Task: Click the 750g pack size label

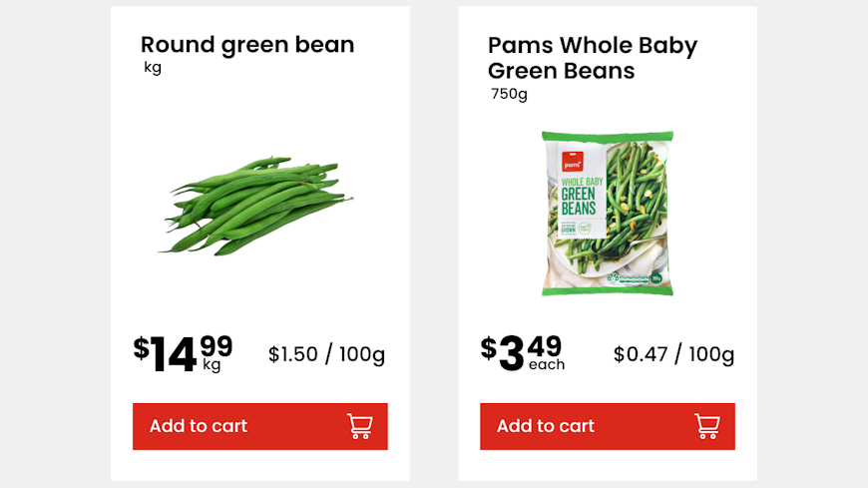Action: tap(509, 94)
